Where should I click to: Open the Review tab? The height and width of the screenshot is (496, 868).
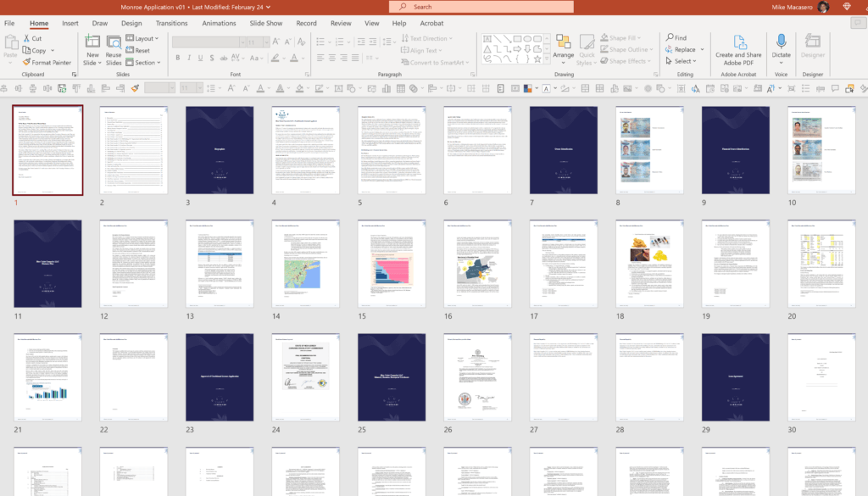pos(341,23)
